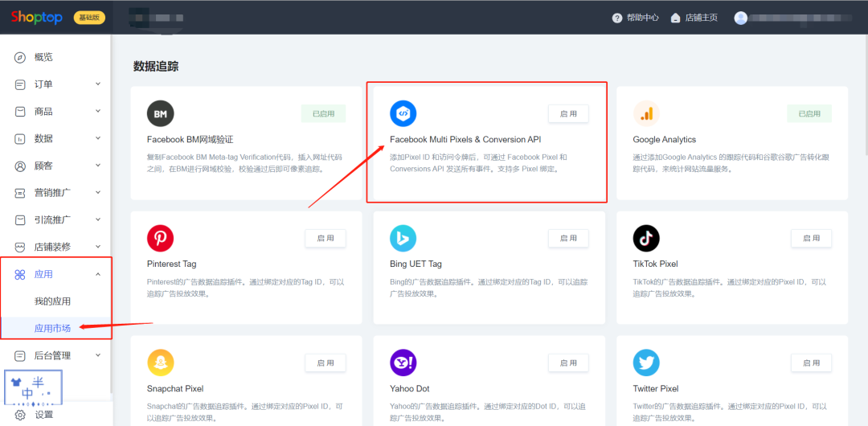Click the Google Analytics chart icon
868x426 pixels.
[646, 114]
